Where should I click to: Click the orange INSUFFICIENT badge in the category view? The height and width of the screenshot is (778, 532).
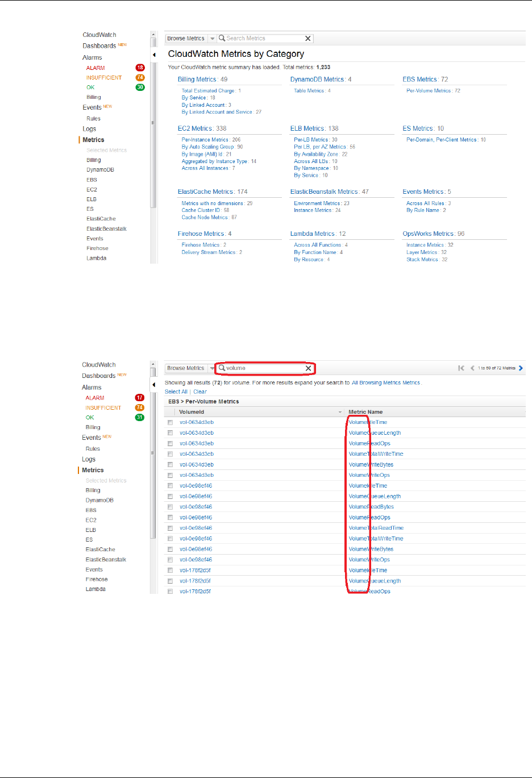[140, 77]
